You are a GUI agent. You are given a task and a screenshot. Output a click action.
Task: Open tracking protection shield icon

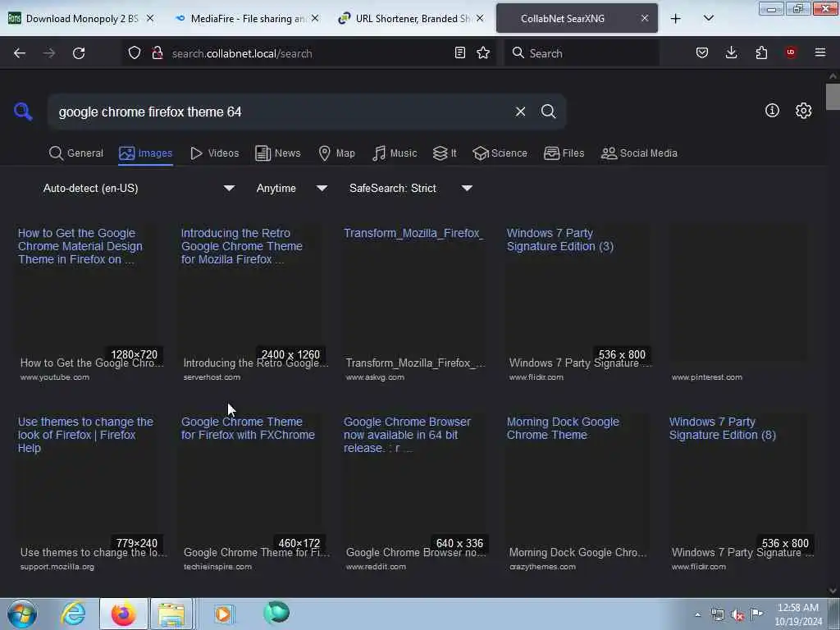(x=135, y=53)
